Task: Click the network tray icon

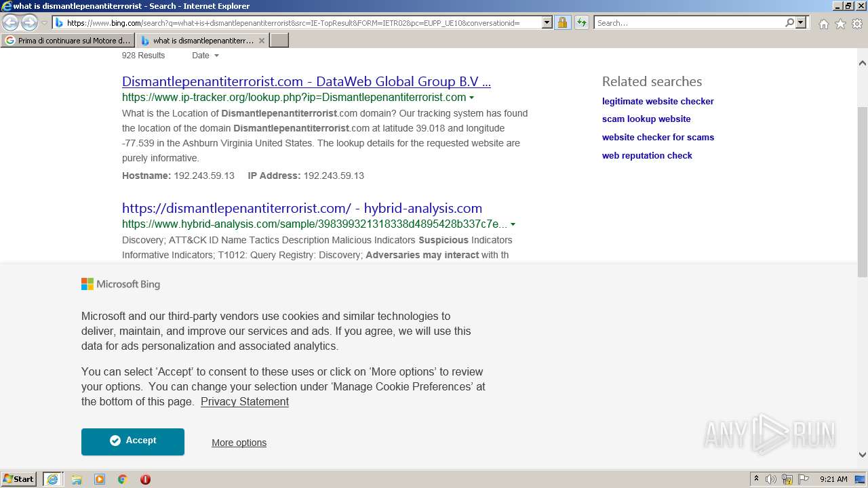Action: [x=787, y=479]
